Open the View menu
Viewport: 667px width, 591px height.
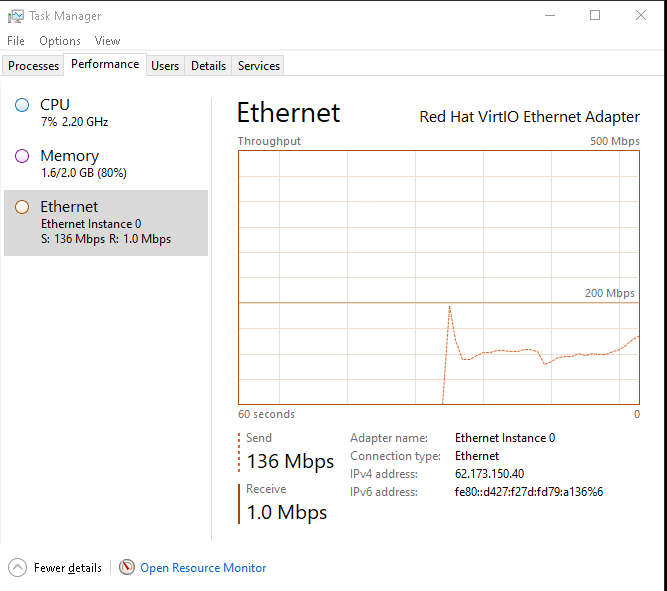pyautogui.click(x=107, y=41)
